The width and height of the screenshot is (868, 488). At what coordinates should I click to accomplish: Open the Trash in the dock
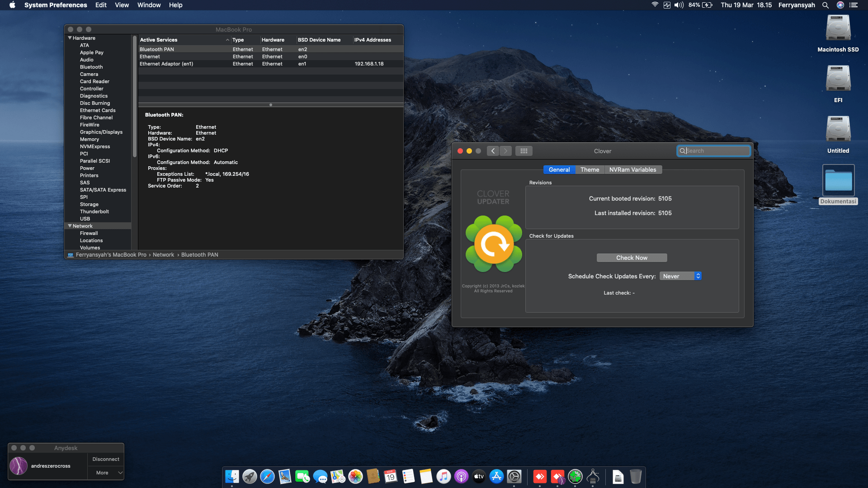click(x=636, y=476)
